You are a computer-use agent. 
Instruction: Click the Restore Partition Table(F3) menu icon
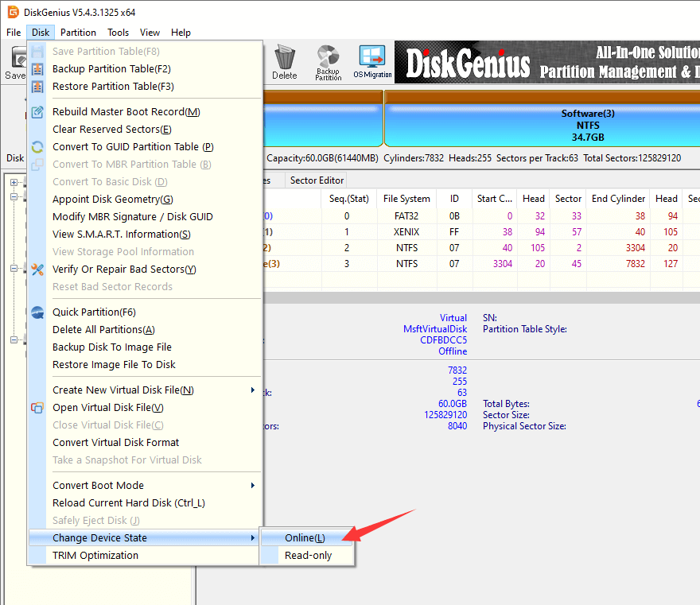(x=37, y=87)
